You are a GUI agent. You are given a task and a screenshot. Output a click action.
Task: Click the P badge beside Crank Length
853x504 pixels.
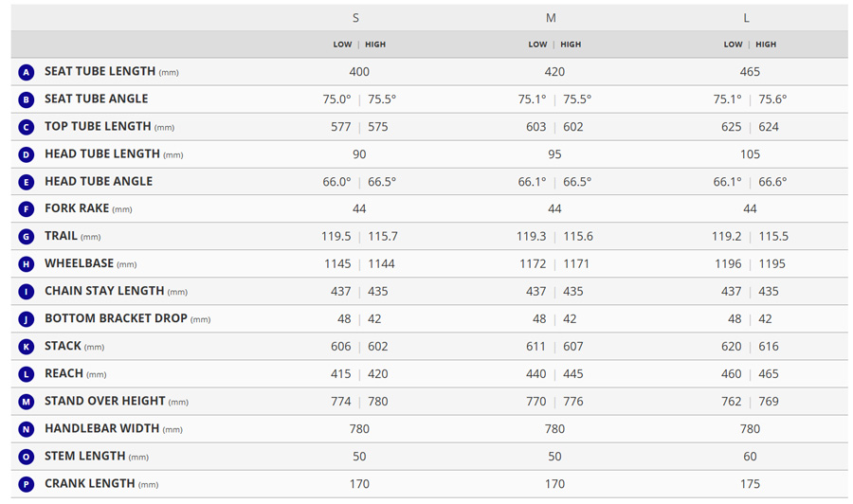point(27,484)
